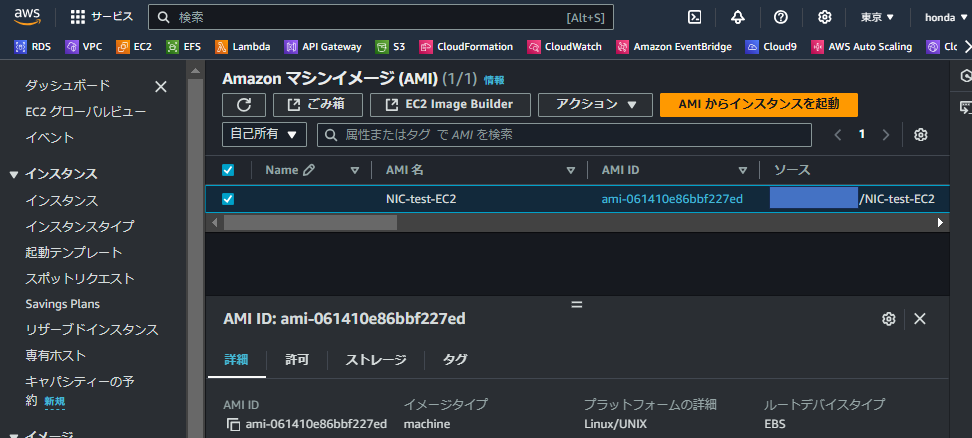Open EC2 Global View in sidebar

click(86, 112)
